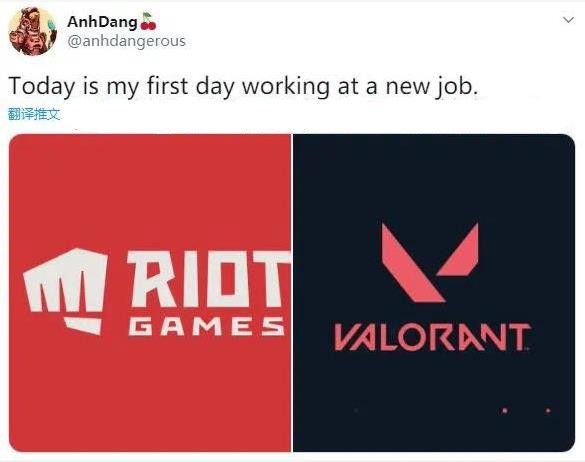
Task: Click the right wing of Valorant emblem
Action: [458, 250]
